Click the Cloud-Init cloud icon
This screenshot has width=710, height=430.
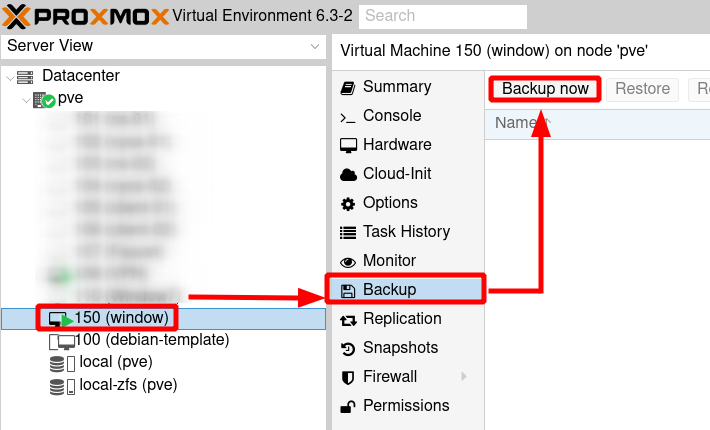(348, 175)
